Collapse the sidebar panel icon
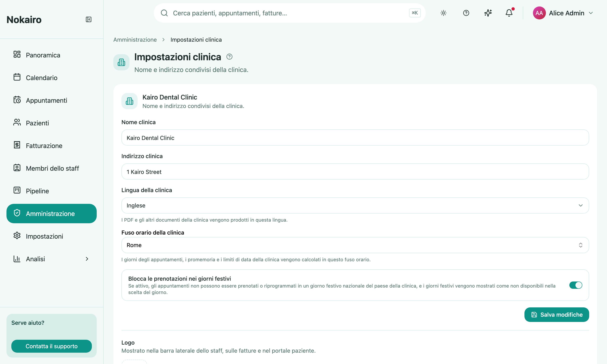 pos(89,19)
